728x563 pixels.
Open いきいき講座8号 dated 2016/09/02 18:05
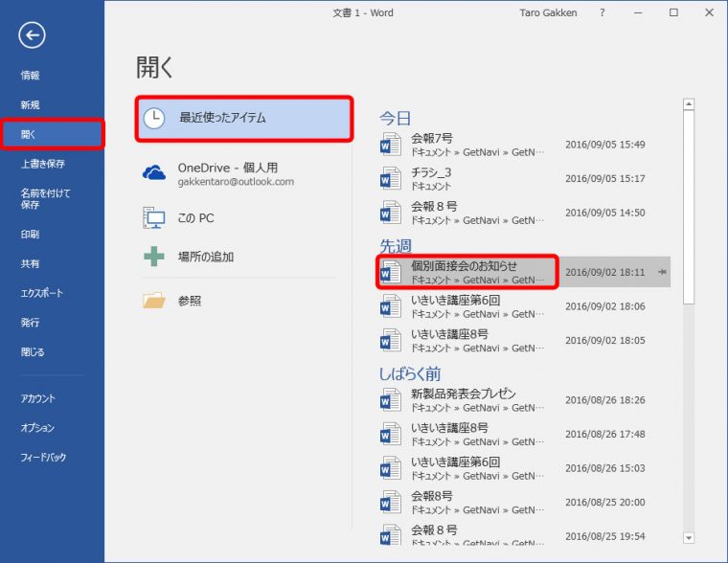point(524,340)
